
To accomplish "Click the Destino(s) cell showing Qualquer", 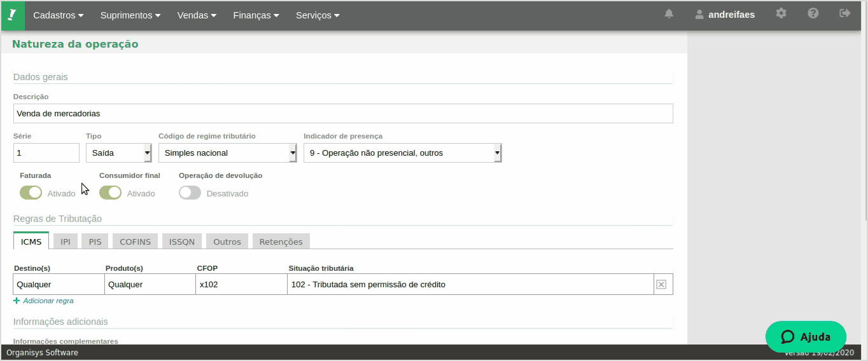I will pos(59,284).
